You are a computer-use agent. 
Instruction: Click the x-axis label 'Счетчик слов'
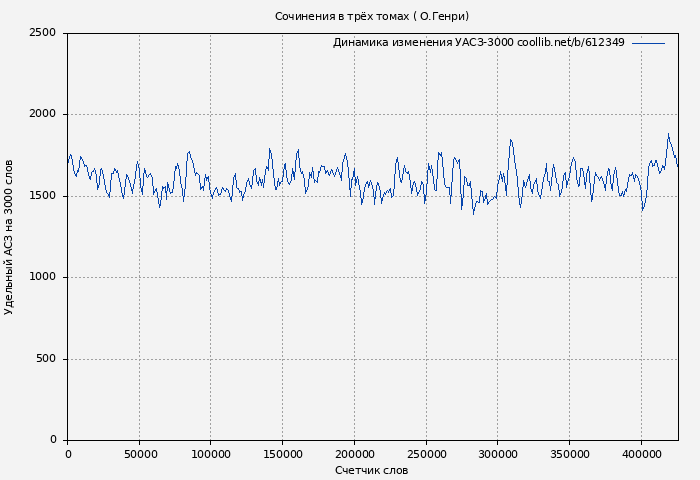[371, 470]
